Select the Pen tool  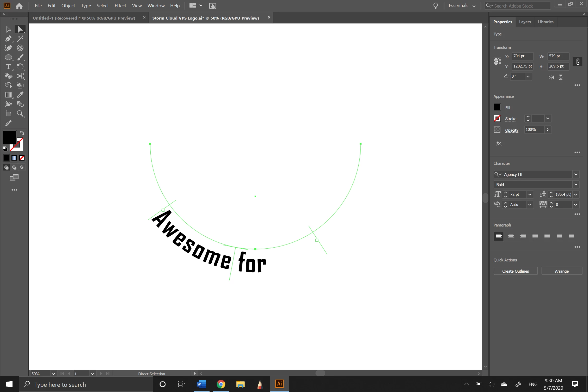click(8, 39)
